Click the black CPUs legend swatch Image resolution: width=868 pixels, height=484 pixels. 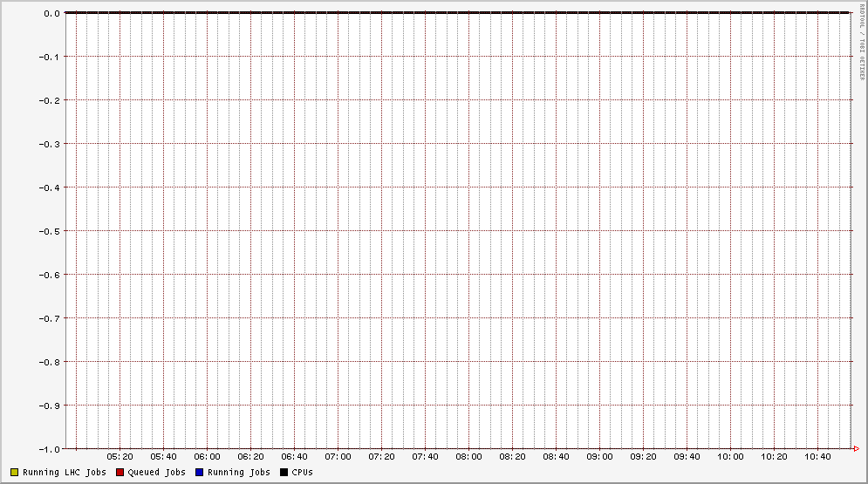pyautogui.click(x=284, y=473)
